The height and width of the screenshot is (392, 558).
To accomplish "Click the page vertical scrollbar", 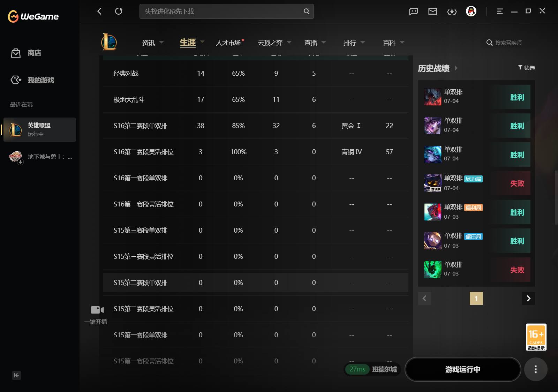I will [556, 197].
